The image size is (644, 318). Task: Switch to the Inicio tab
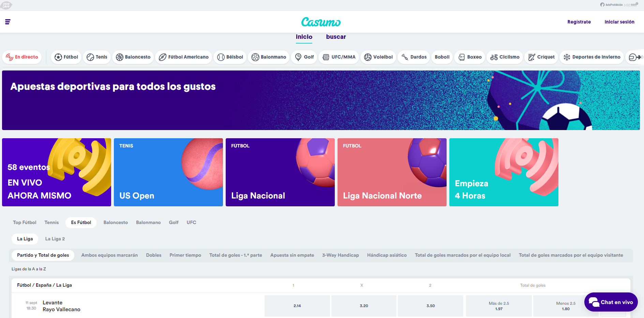click(304, 37)
